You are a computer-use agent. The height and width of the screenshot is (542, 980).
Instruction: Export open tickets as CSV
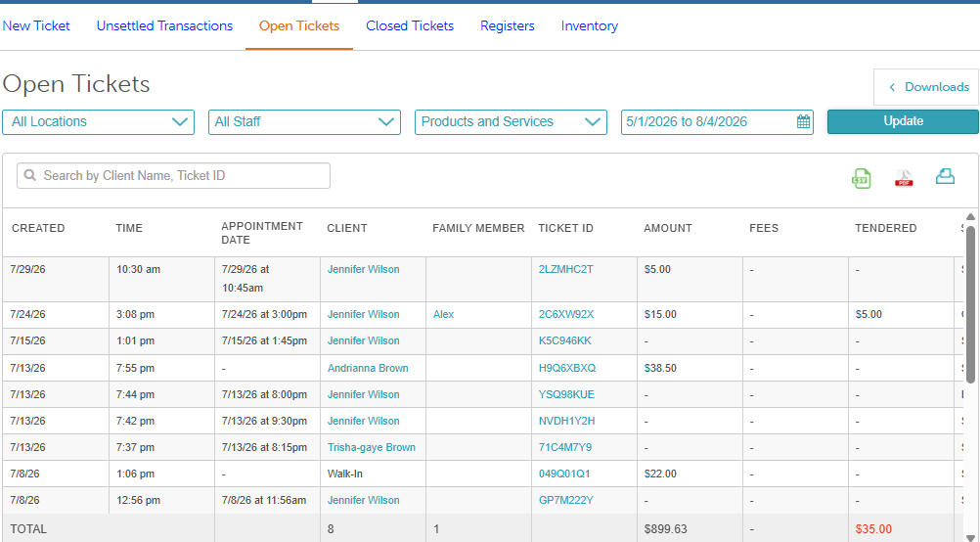(x=862, y=178)
